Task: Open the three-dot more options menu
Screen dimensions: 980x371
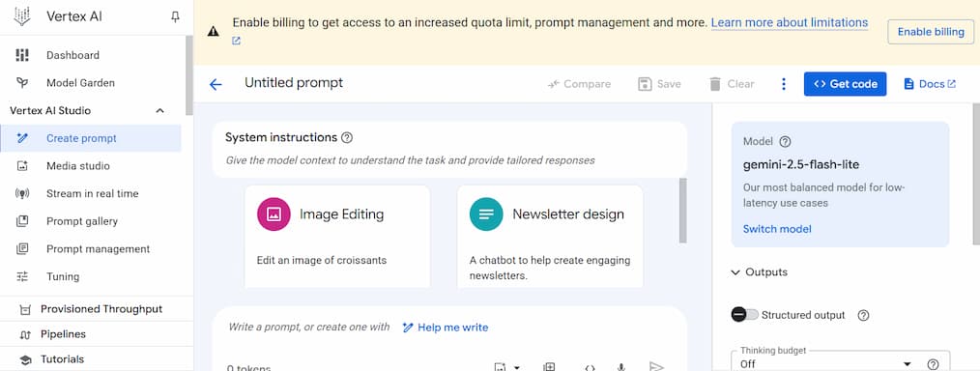Action: (784, 84)
